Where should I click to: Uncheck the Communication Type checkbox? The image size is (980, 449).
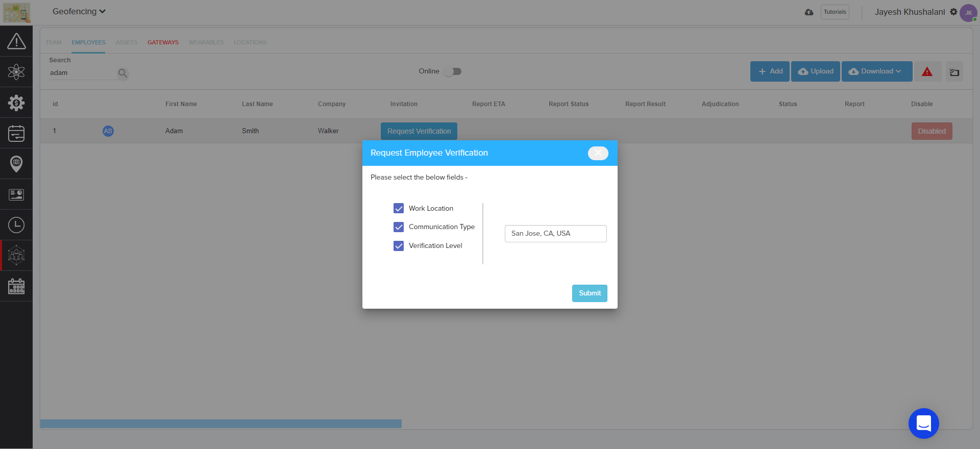399,227
